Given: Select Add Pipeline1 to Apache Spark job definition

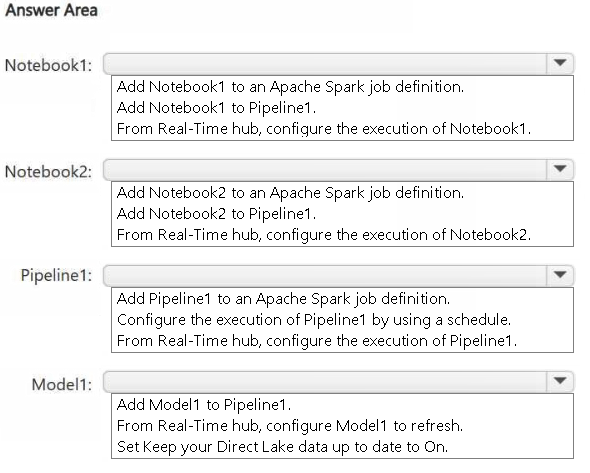Looking at the screenshot, I should click(x=283, y=299).
